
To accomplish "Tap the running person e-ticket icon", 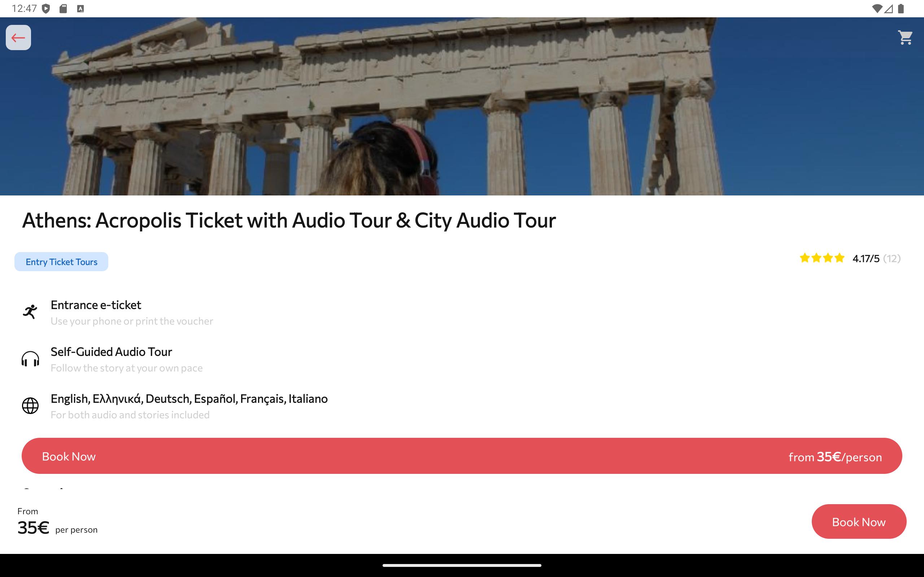I will pos(30,312).
